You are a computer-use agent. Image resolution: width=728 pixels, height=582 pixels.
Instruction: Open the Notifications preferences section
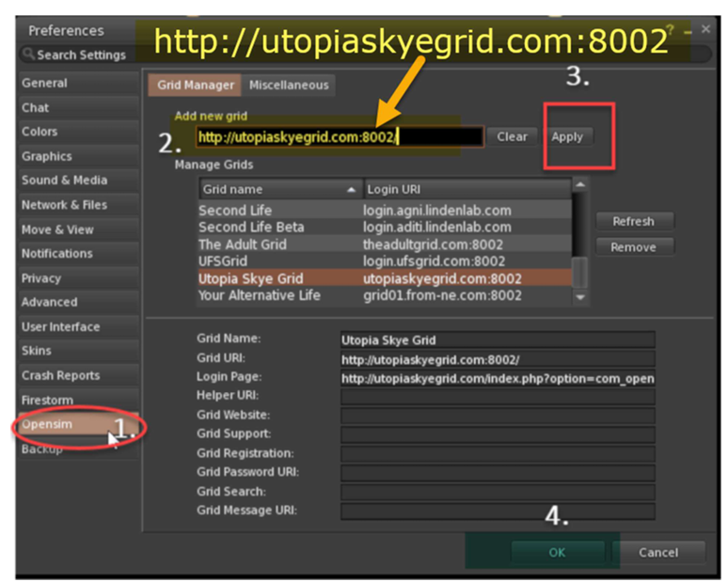click(79, 254)
